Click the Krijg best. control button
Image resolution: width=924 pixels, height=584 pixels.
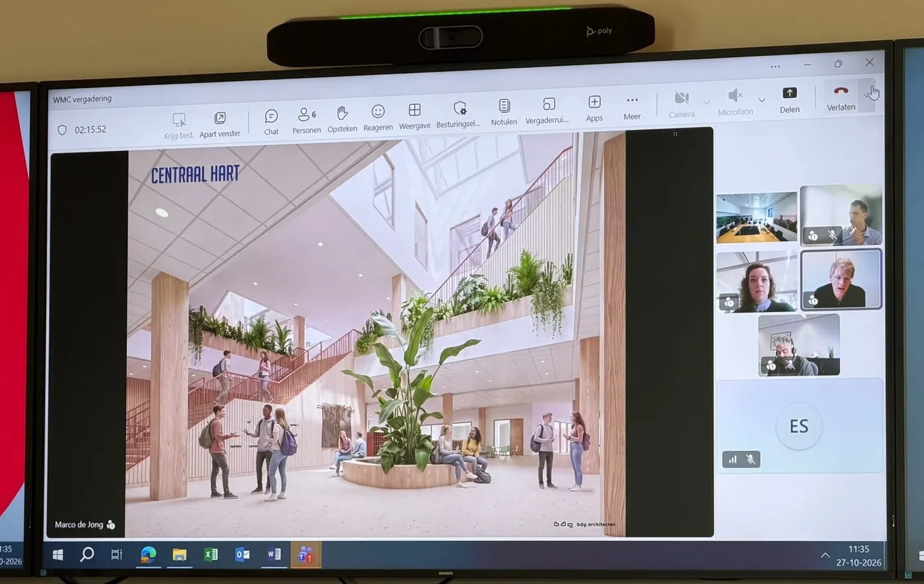pyautogui.click(x=179, y=125)
